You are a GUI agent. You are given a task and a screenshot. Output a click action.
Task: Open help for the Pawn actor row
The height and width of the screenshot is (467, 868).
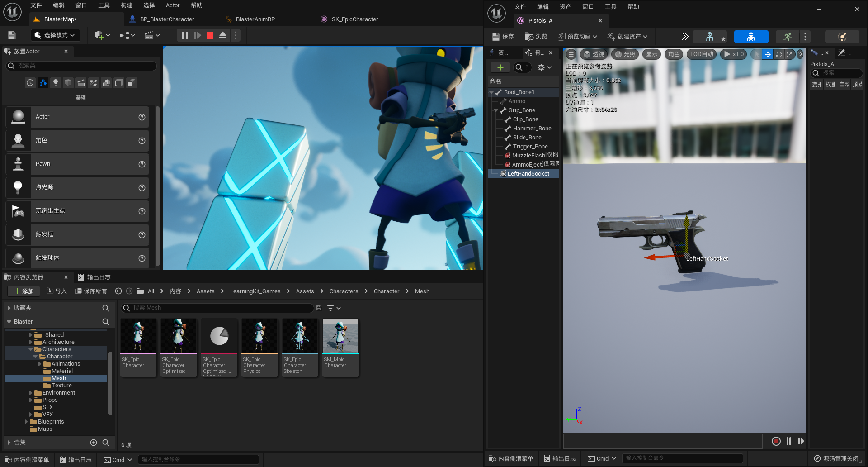tap(142, 164)
